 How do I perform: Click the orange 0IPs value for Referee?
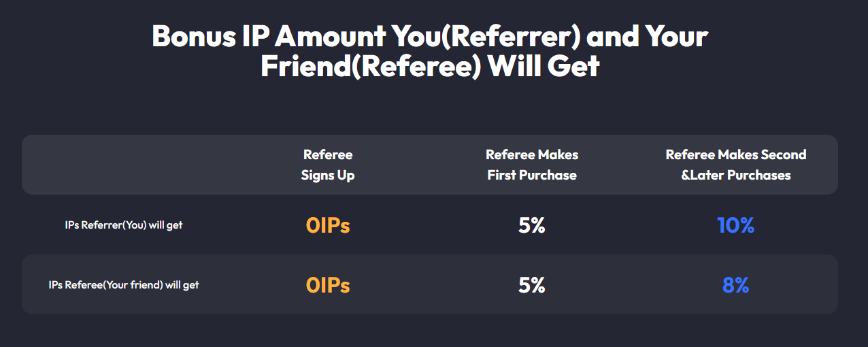[x=328, y=285]
